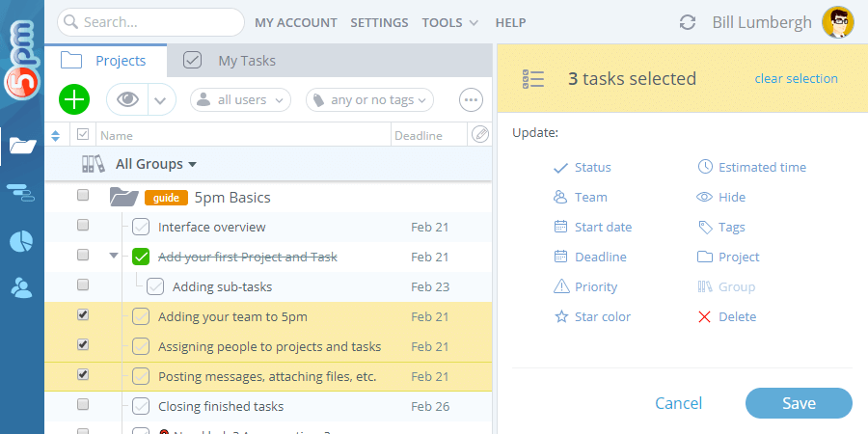Open the Reports pie chart sidebar icon

[21, 241]
